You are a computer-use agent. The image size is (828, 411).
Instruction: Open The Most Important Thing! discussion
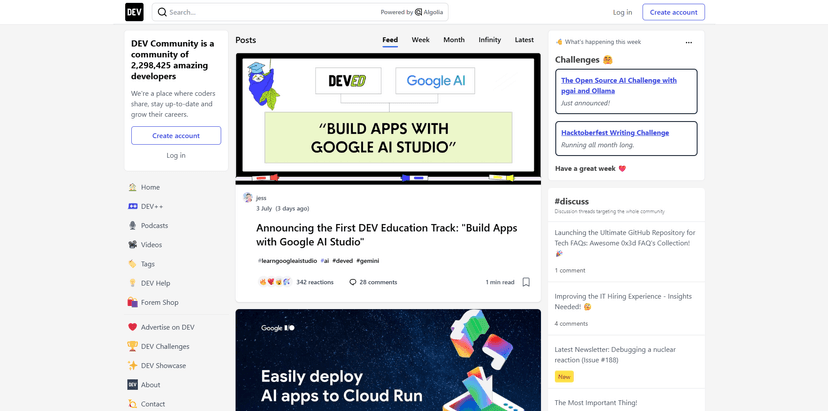[596, 403]
